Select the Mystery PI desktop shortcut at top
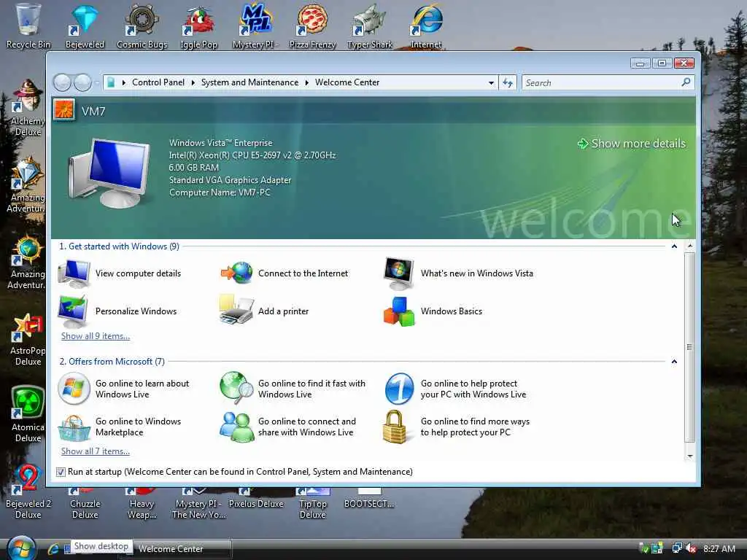The height and width of the screenshot is (560, 747). click(x=255, y=26)
